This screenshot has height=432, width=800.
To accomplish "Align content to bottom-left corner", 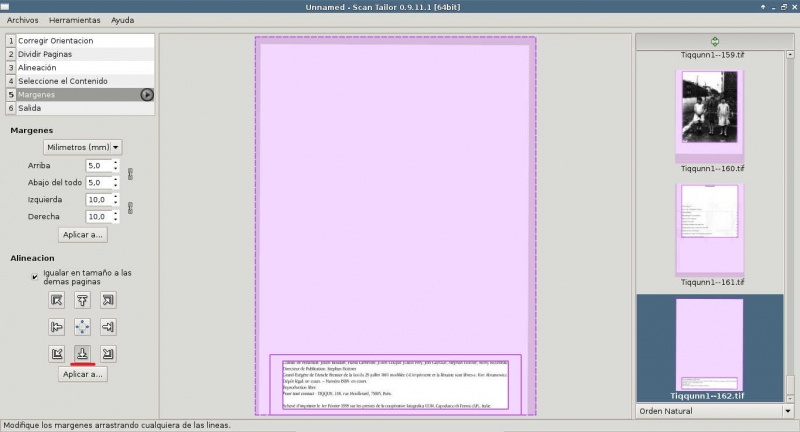I will coord(57,352).
